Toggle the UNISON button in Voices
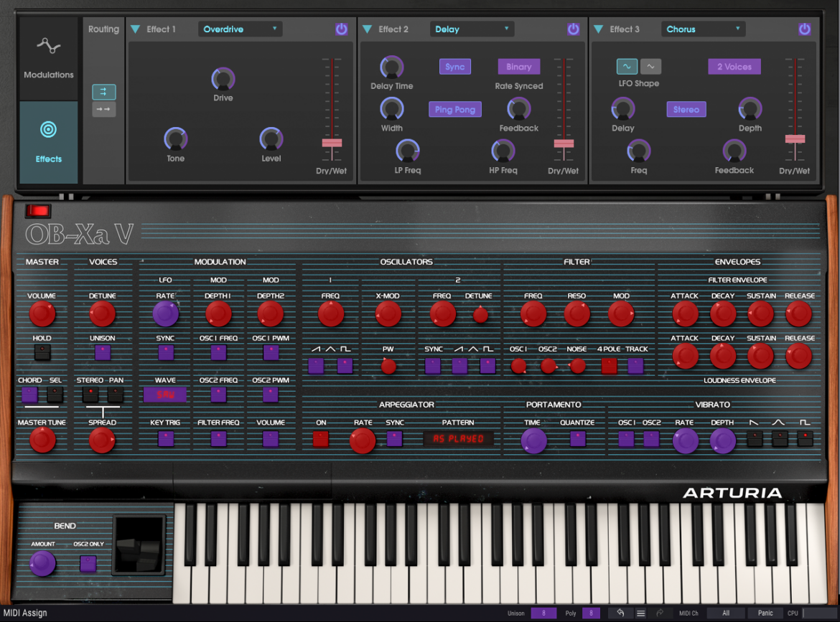The height and width of the screenshot is (622, 840). tap(103, 352)
